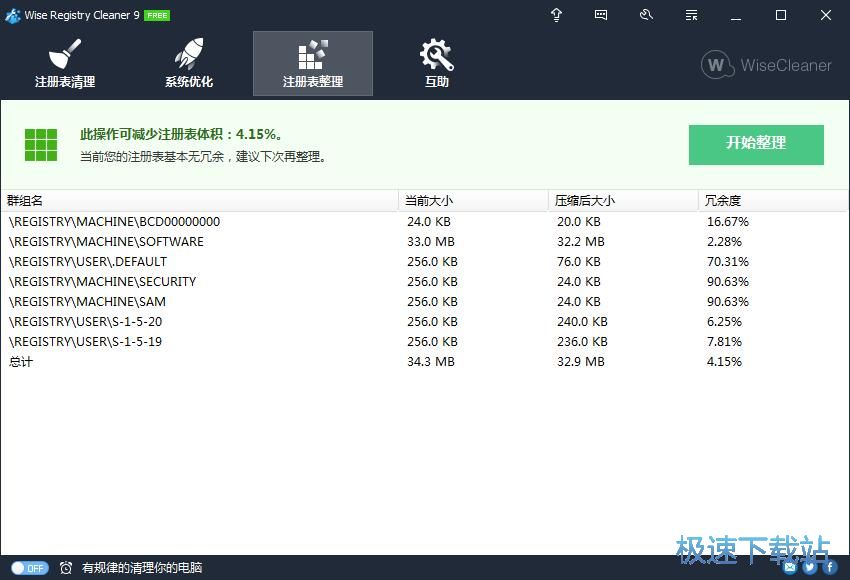Click the green FREE badge in title bar

(157, 16)
